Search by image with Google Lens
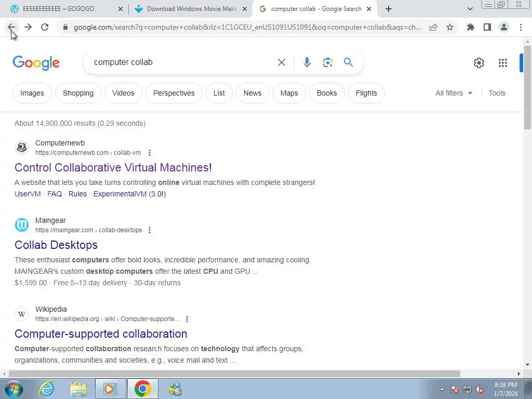The width and height of the screenshot is (532, 399). pyautogui.click(x=327, y=62)
